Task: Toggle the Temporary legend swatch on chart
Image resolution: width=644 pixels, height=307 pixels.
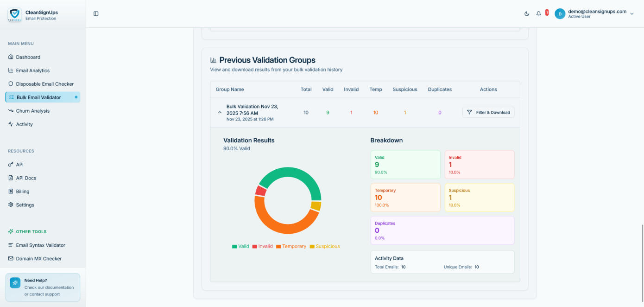Action: (278, 247)
